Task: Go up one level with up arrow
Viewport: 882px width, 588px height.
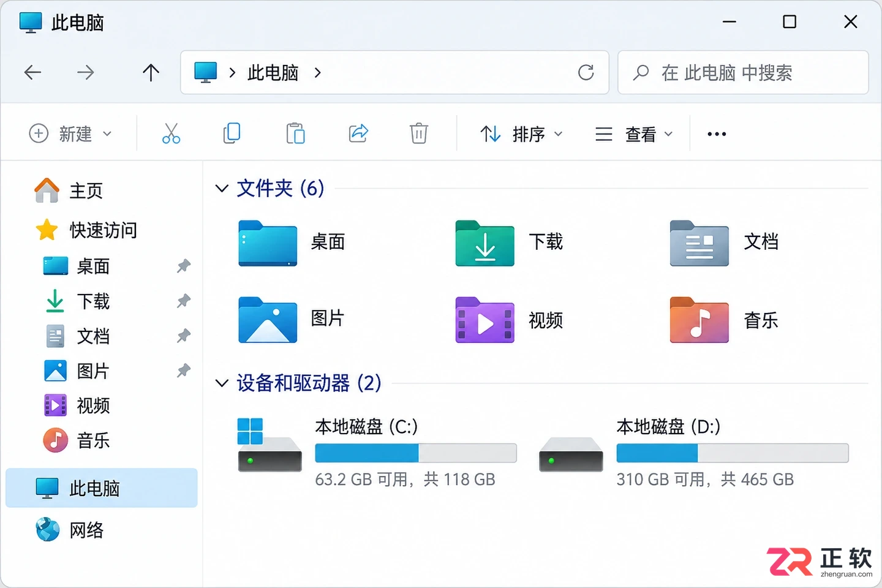Action: (151, 72)
